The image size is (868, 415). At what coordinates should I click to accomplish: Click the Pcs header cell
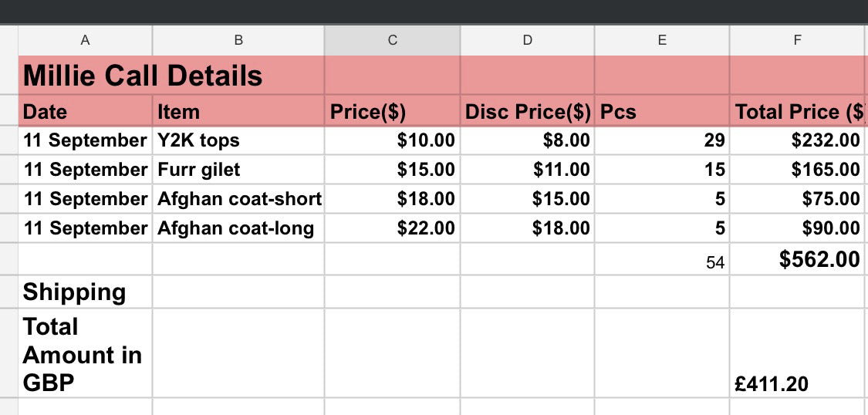click(661, 111)
